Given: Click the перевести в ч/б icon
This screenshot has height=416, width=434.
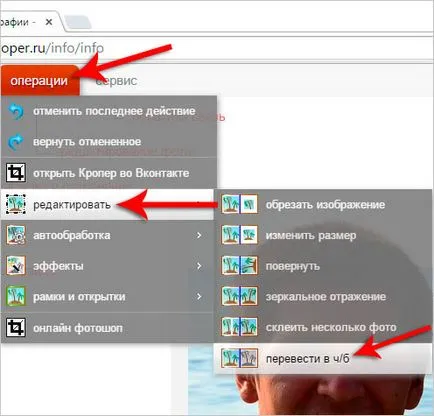Looking at the screenshot, I should (239, 358).
